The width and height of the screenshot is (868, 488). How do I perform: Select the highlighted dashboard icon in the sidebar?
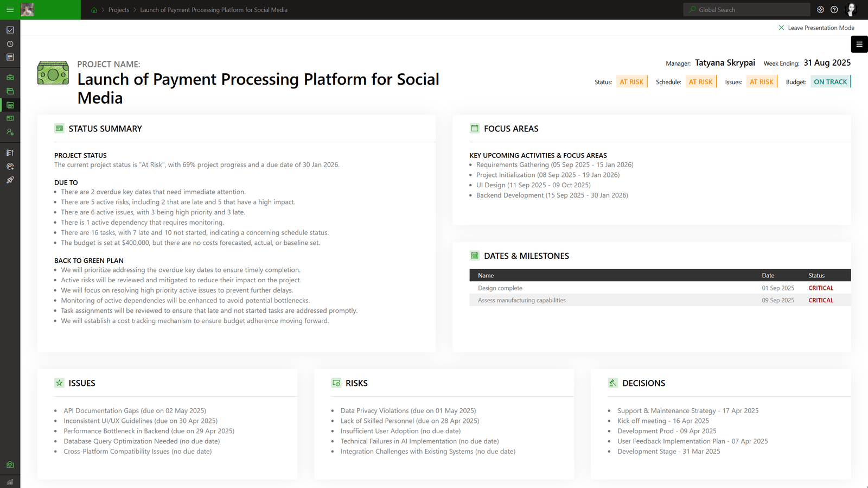(10, 105)
